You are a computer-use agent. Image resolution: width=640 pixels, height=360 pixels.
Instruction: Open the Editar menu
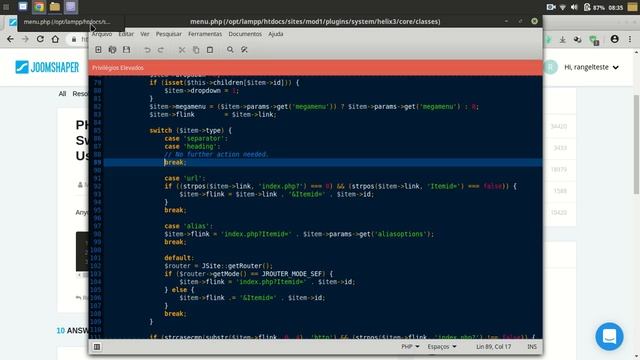126,34
